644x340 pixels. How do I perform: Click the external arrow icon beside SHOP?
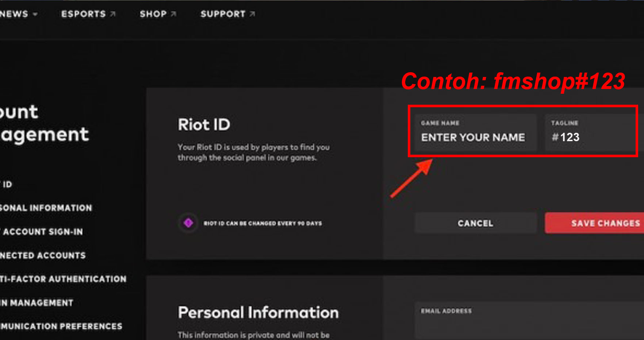click(173, 14)
